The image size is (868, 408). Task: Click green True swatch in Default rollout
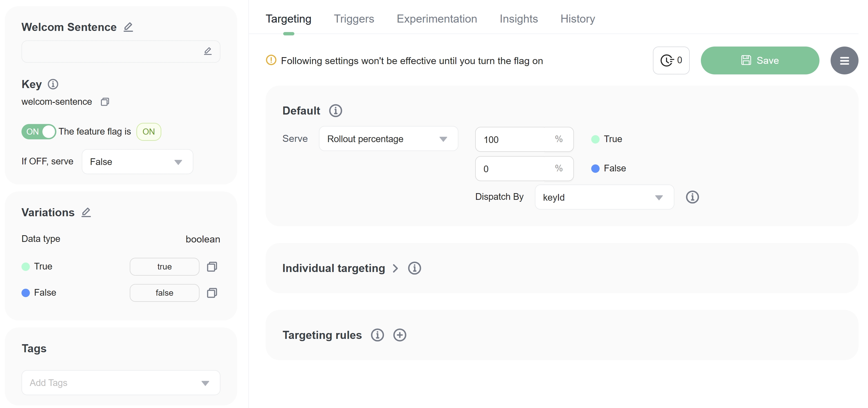(595, 139)
